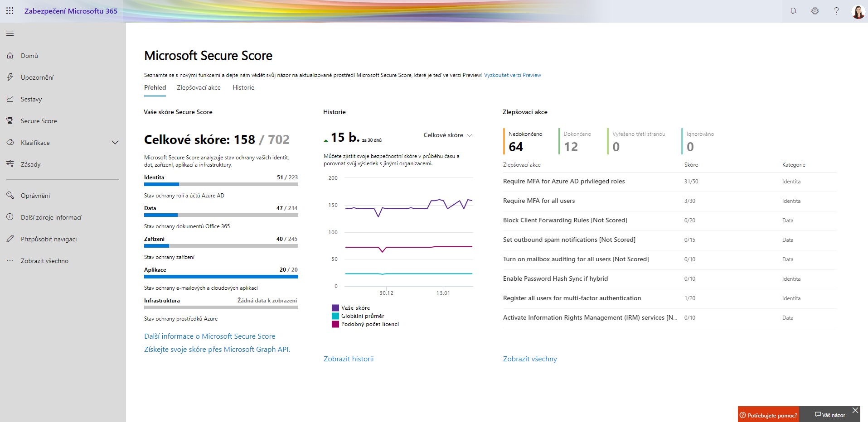Open notifications bell icon

coord(793,11)
